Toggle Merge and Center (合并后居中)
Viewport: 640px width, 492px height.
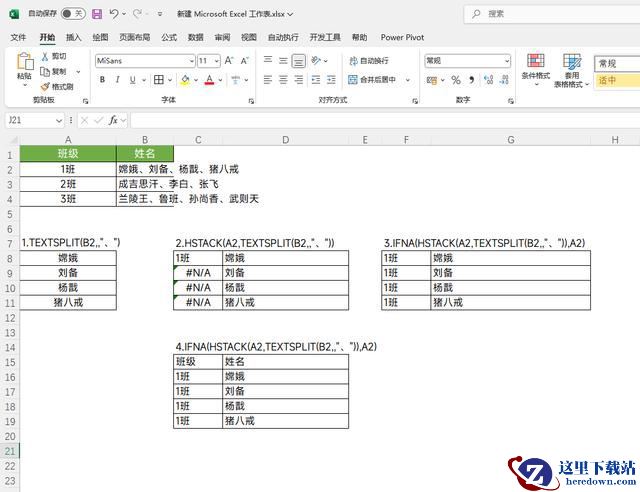[x=372, y=80]
